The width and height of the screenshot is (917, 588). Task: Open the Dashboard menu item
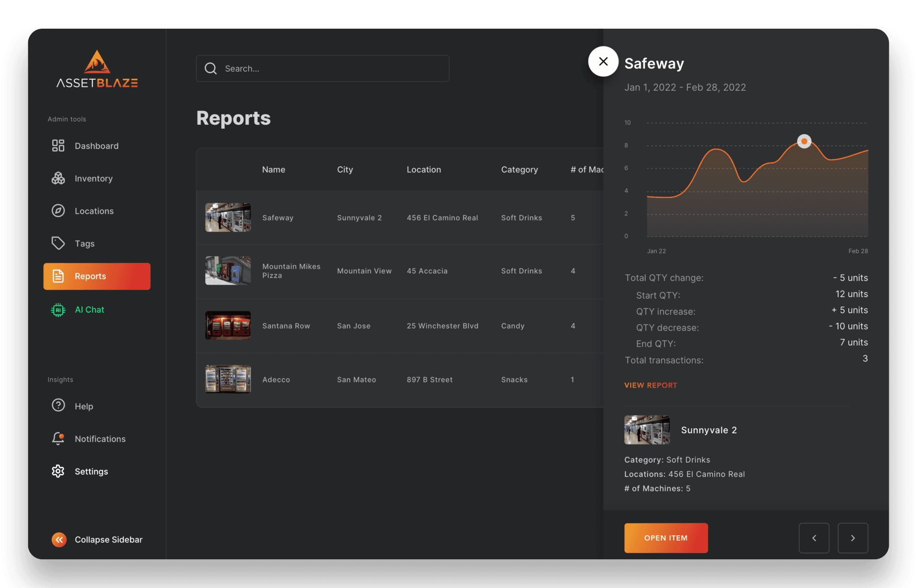97,146
